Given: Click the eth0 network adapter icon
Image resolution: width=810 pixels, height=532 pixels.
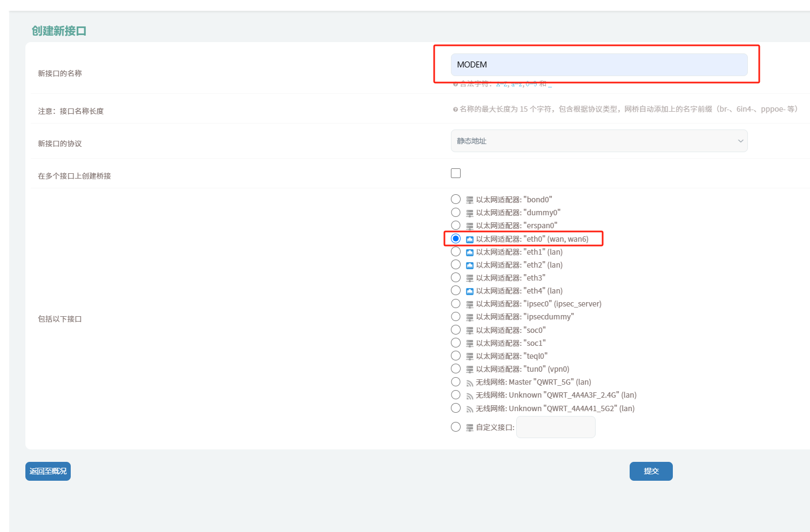Looking at the screenshot, I should (470, 239).
